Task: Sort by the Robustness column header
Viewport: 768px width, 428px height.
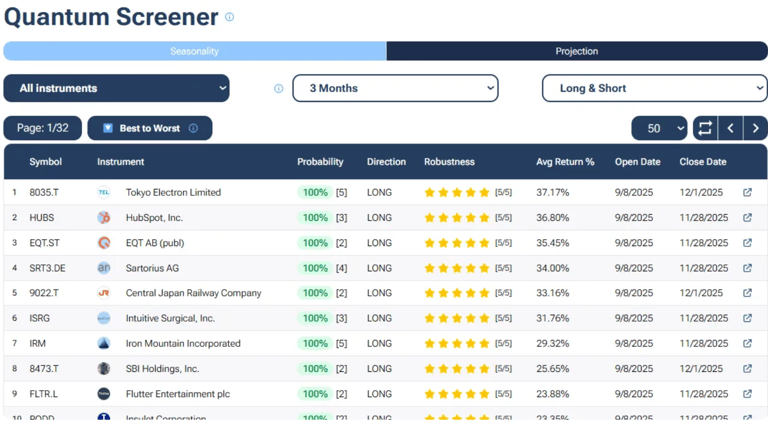Action: pos(449,162)
